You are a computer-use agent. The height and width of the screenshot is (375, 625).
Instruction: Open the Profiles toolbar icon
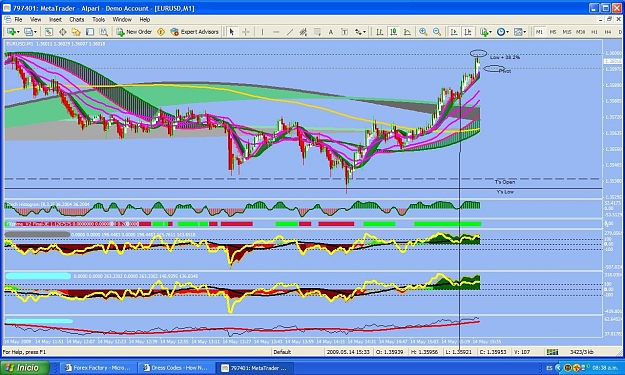tap(28, 32)
